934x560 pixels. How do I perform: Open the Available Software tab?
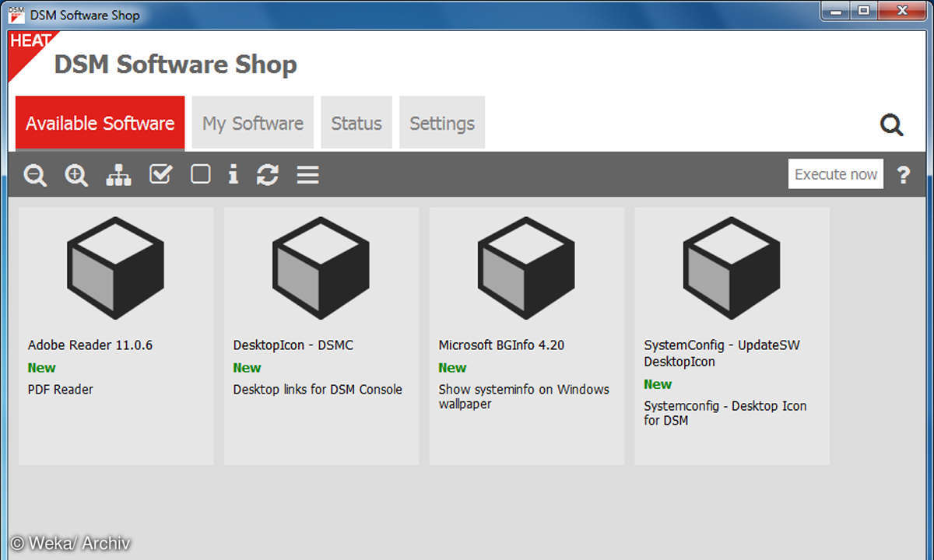click(100, 123)
